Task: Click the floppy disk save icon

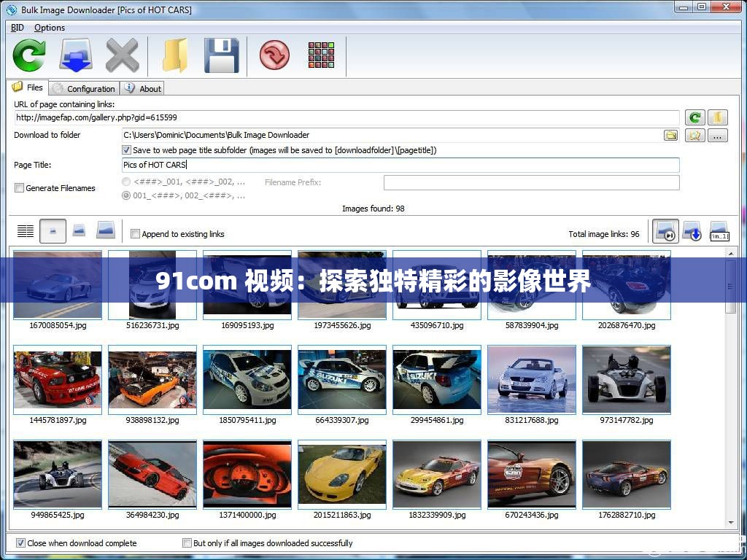Action: pyautogui.click(x=222, y=55)
